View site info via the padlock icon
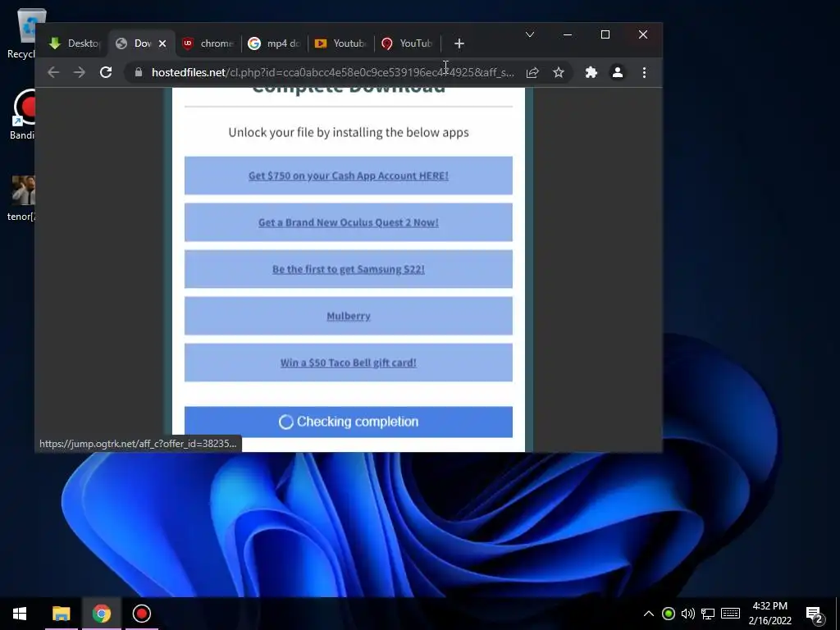The height and width of the screenshot is (630, 840). (x=139, y=72)
